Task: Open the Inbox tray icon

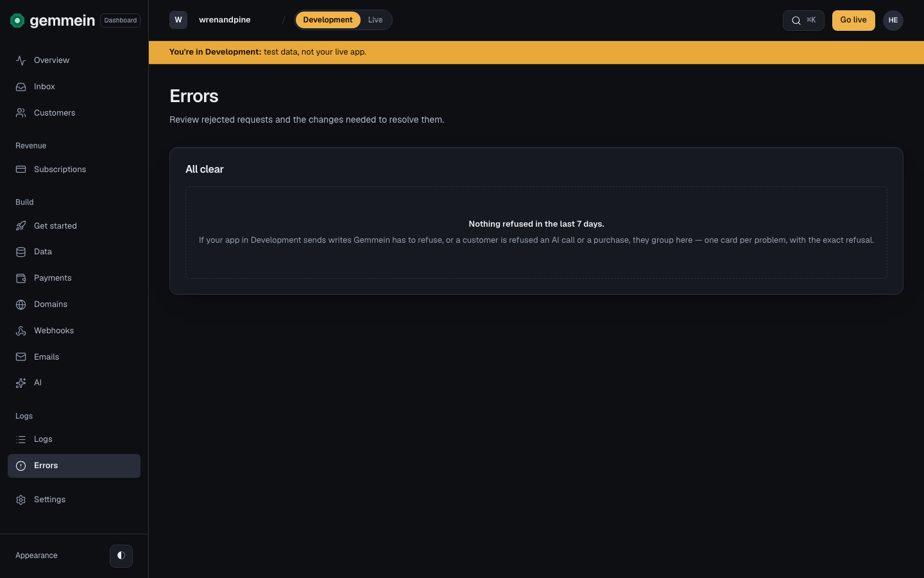Action: (x=21, y=87)
